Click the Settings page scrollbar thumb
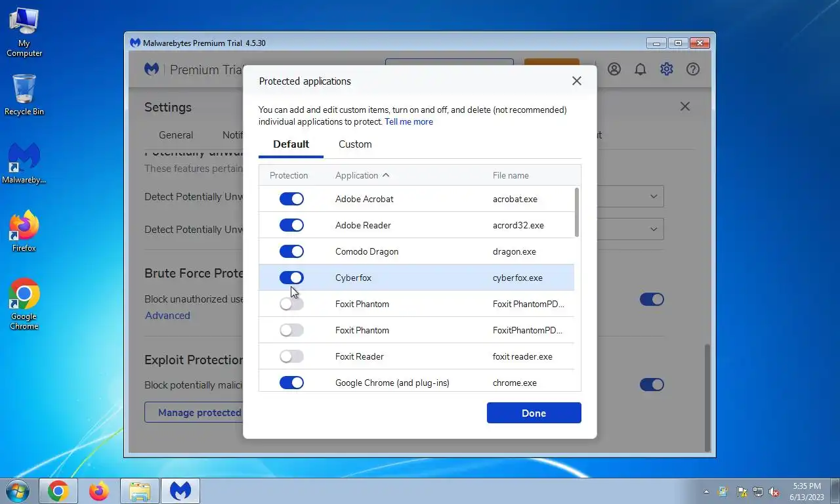 pos(707,397)
